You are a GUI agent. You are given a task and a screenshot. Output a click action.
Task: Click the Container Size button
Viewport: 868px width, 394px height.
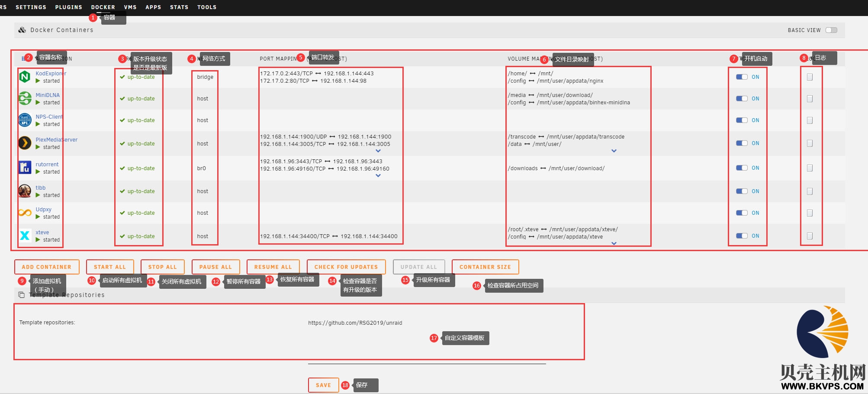[485, 267]
